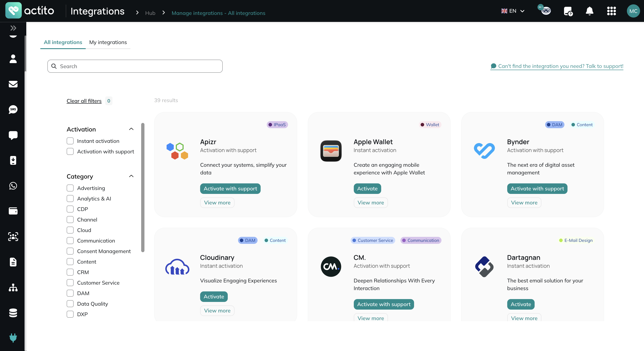Viewport: 644px width, 351px height.
Task: Click the Actito logo icon
Action: (x=13, y=11)
